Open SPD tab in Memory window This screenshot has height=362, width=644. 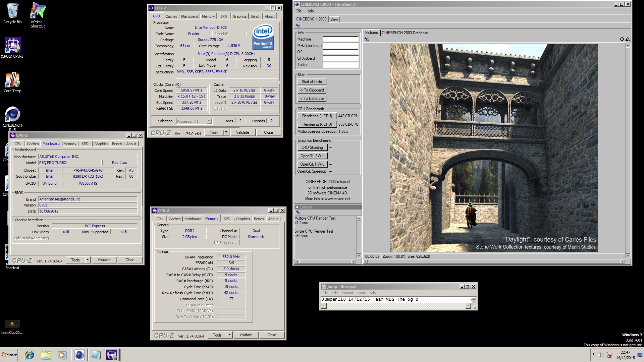[x=227, y=219]
